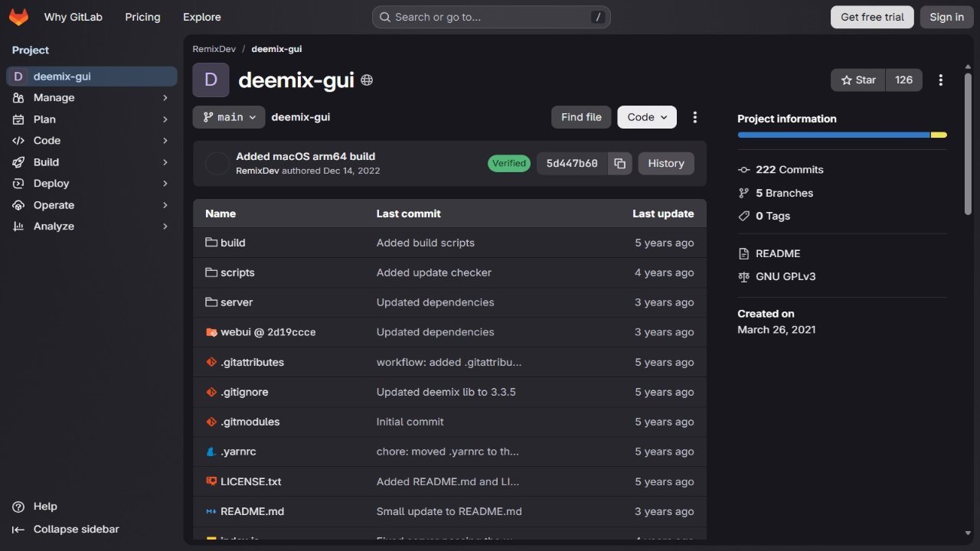Expand the Operate sidebar section
The height and width of the screenshot is (551, 980).
click(x=91, y=205)
